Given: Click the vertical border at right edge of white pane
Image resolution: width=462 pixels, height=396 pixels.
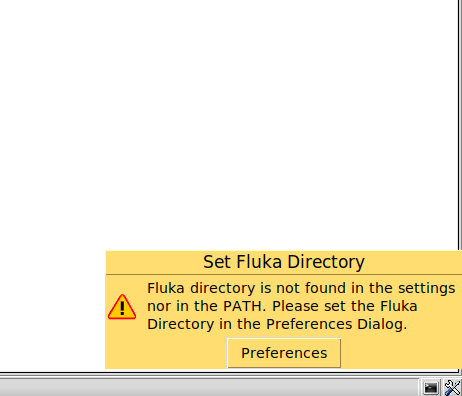Looking at the screenshot, I should (459, 123).
